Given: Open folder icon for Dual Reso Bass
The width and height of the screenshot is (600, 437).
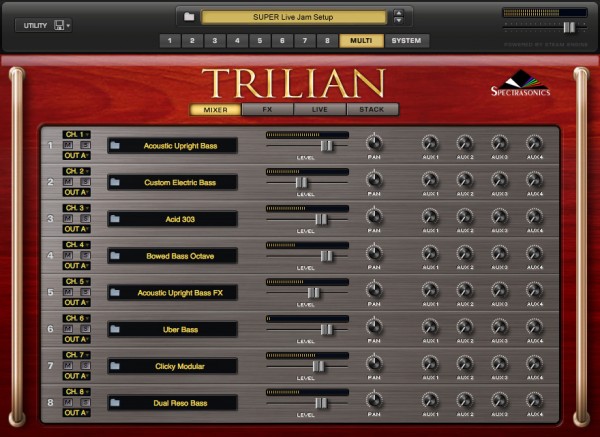Looking at the screenshot, I should click(x=115, y=403).
